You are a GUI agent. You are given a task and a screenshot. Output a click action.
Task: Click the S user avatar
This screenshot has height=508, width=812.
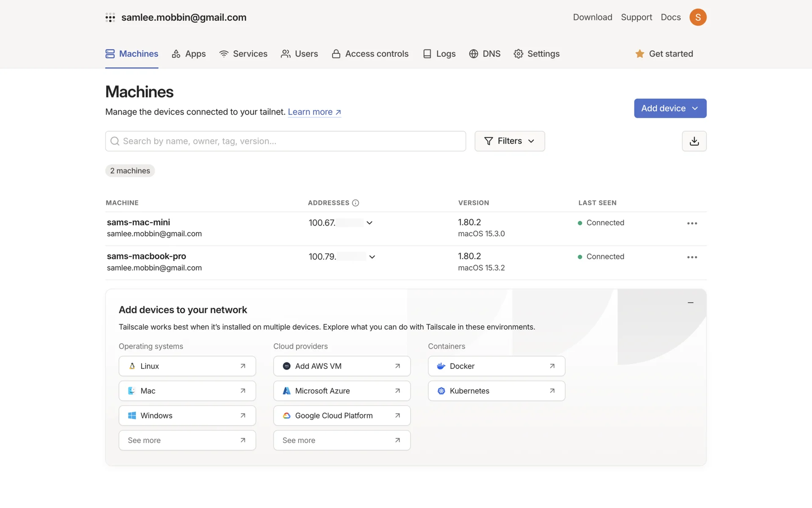coord(698,17)
